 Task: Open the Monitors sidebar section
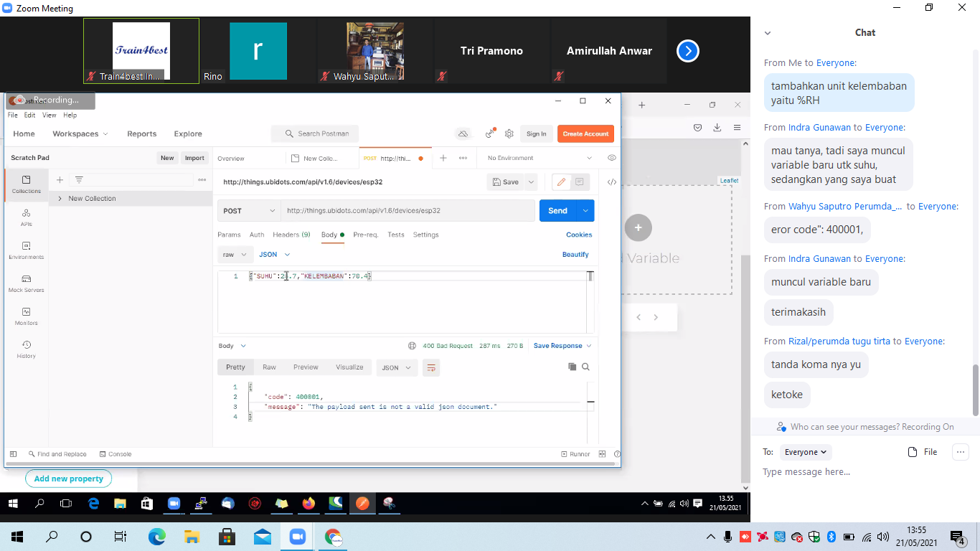26,316
